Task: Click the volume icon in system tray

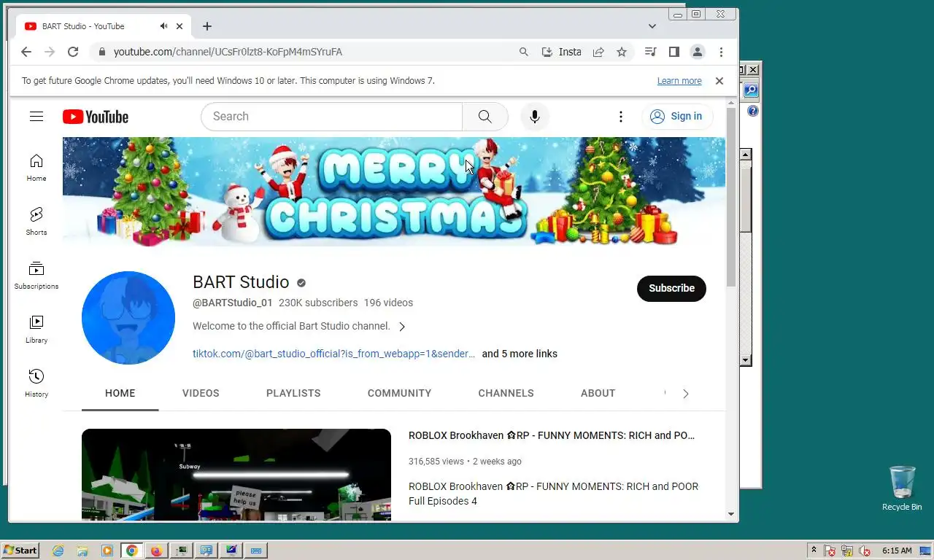Action: pyautogui.click(x=865, y=551)
